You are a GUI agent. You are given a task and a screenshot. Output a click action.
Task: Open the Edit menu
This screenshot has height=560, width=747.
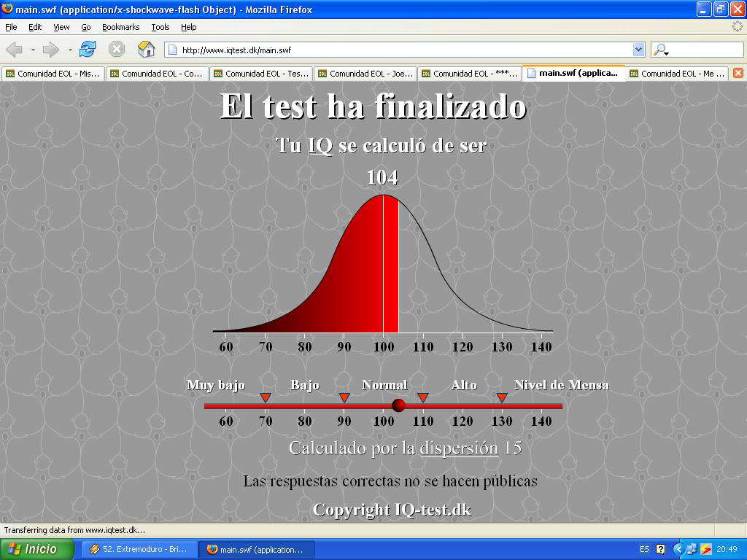pos(35,27)
